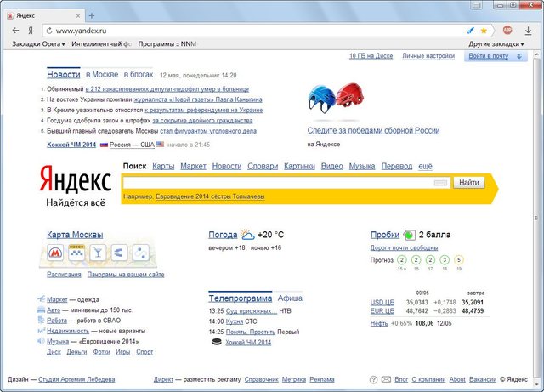Viewport: 544px width, 392px height.
Task: Open the Нефть oil price link
Action: point(379,323)
